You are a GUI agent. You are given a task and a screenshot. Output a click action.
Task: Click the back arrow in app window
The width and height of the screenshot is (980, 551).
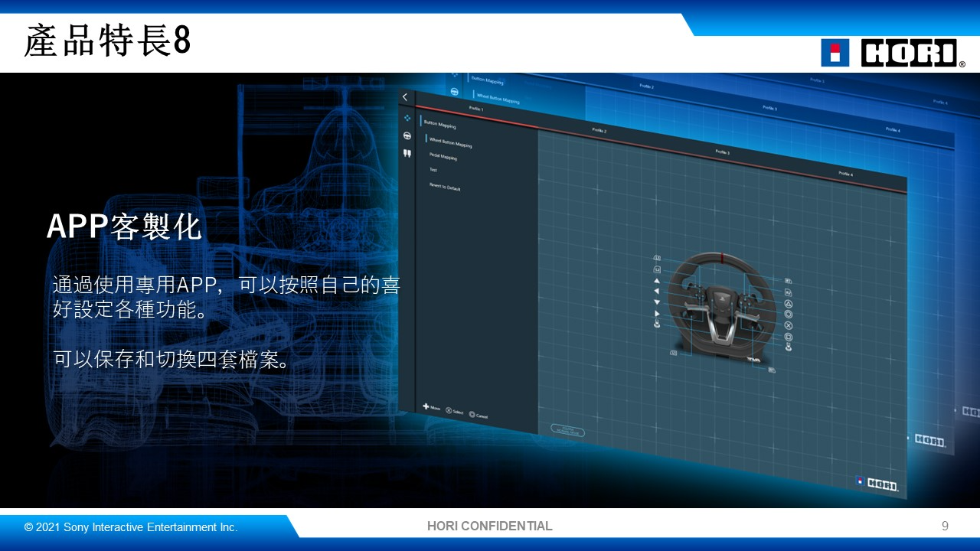(405, 97)
